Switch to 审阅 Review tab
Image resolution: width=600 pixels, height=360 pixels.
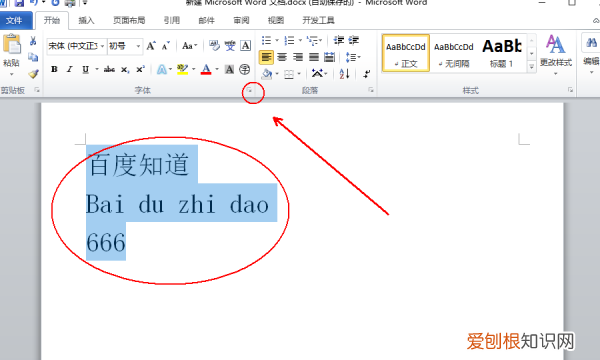(x=241, y=20)
